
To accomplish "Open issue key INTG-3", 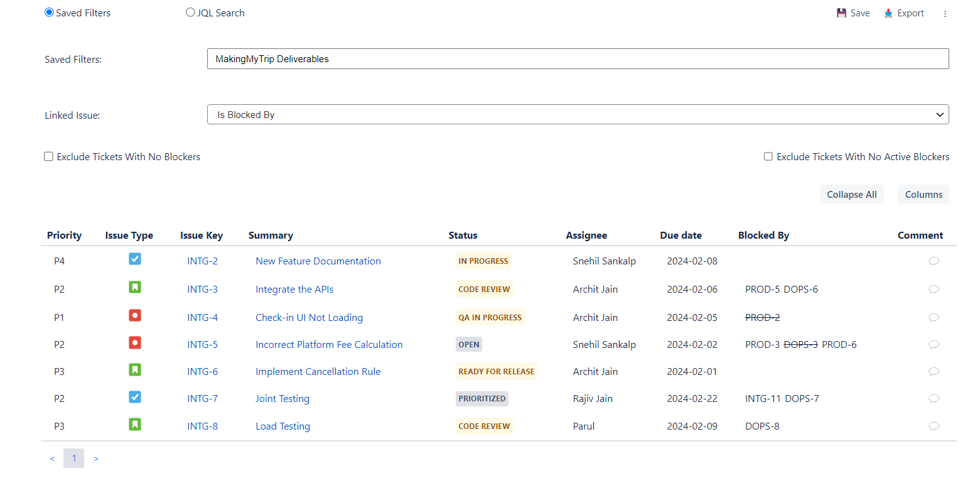I will [x=202, y=290].
